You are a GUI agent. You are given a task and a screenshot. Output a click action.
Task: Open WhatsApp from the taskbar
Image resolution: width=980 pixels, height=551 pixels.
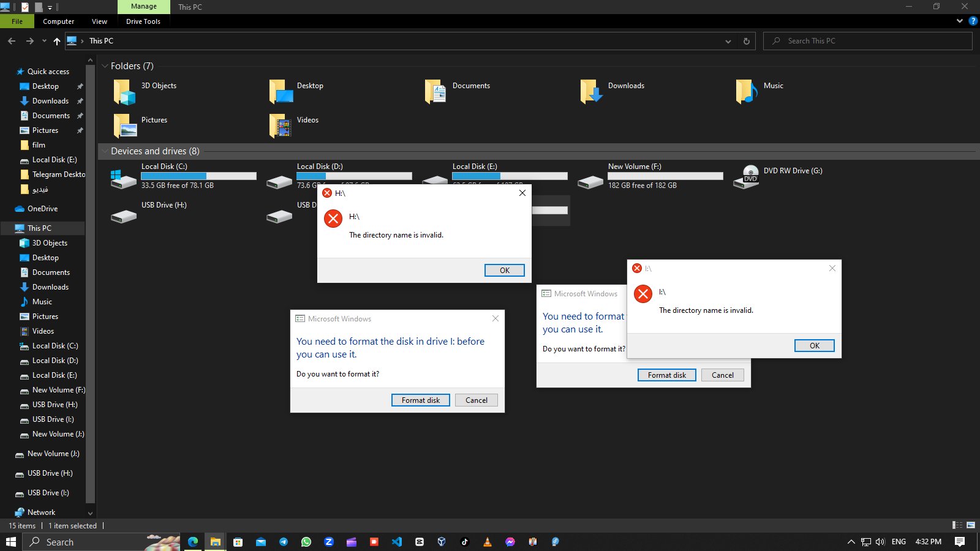(x=306, y=541)
